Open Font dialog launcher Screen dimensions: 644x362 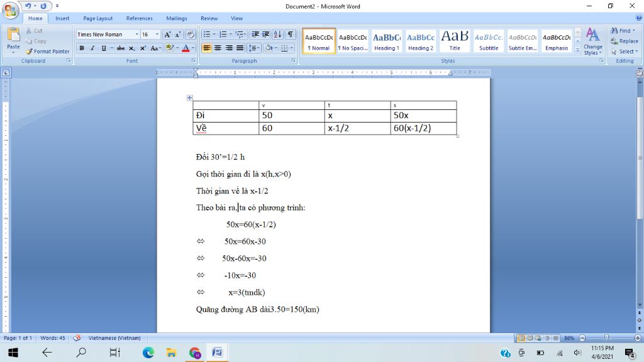pyautogui.click(x=194, y=60)
